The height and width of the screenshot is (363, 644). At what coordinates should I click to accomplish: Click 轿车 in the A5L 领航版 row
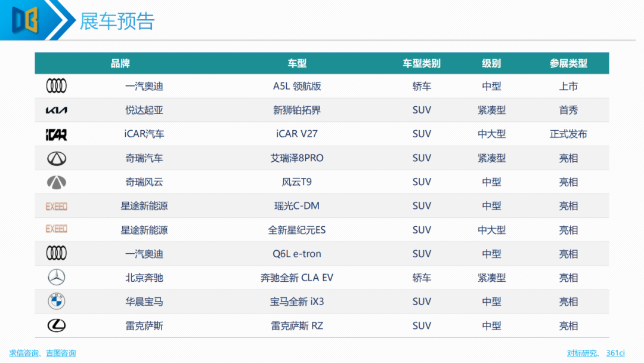422,87
